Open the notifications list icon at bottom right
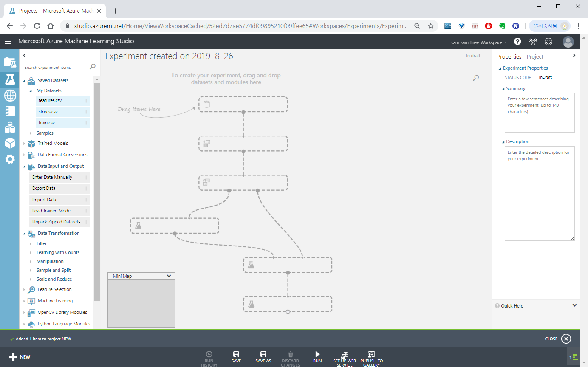This screenshot has width=588, height=367. click(x=574, y=357)
